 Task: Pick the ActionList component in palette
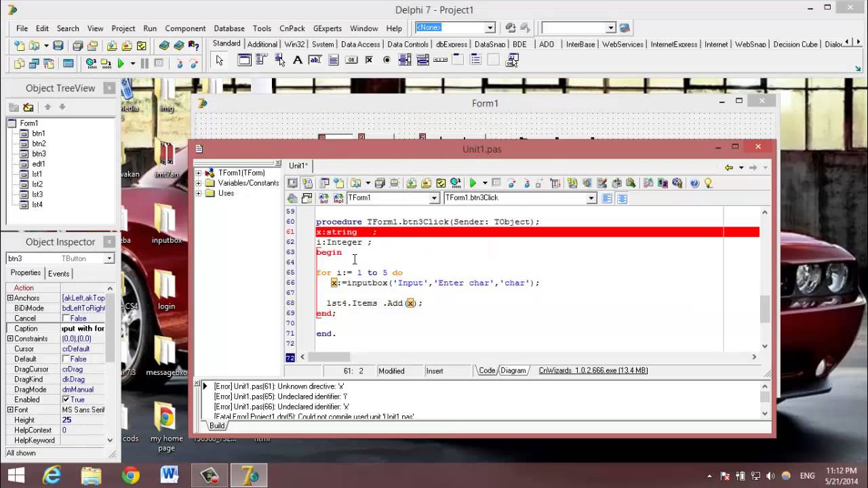pyautogui.click(x=512, y=60)
